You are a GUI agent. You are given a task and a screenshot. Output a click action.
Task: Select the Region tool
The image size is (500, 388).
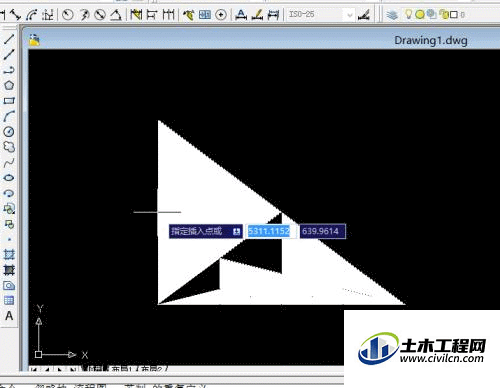9,285
